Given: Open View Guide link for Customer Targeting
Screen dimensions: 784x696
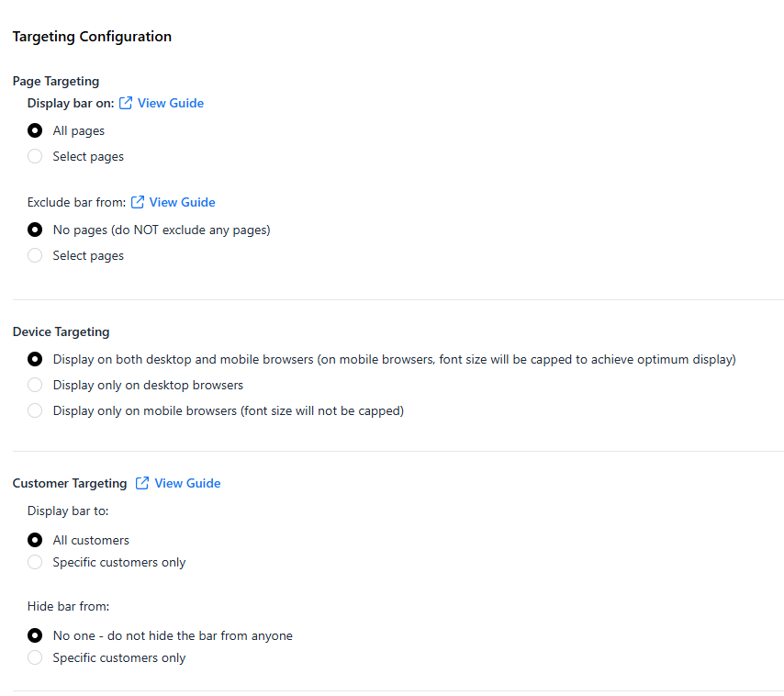Looking at the screenshot, I should click(187, 483).
